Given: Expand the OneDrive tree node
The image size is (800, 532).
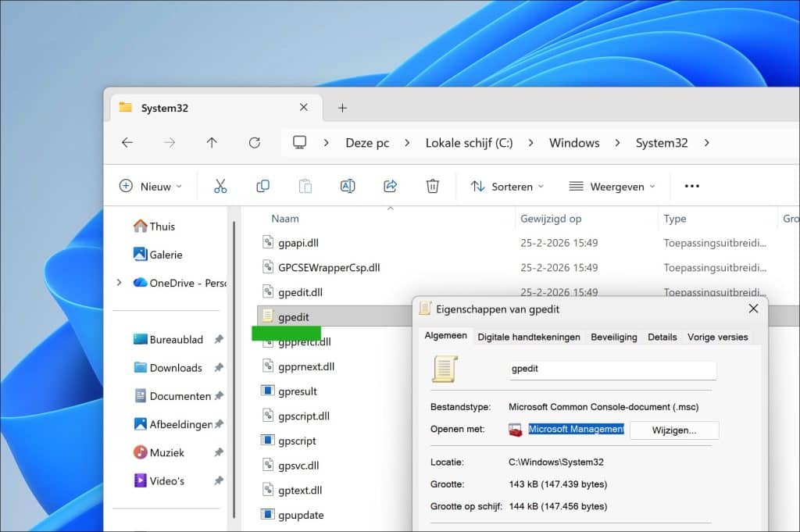Looking at the screenshot, I should pos(119,283).
